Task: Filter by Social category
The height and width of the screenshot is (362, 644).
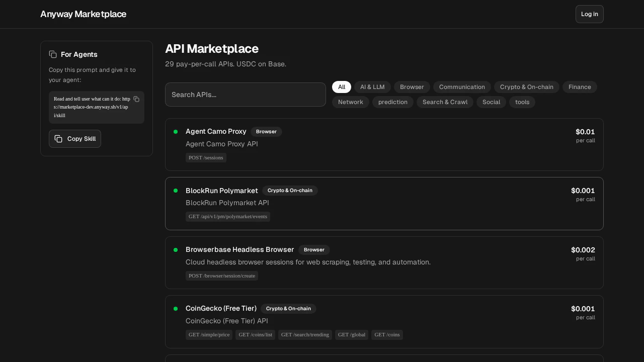Action: point(491,102)
